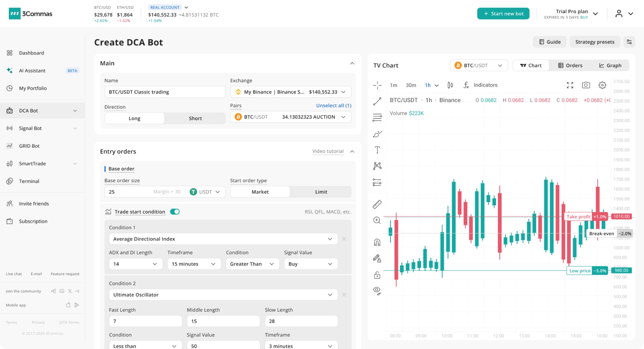
Task: Select the horizontal lines Fibonacci tool
Action: [377, 117]
